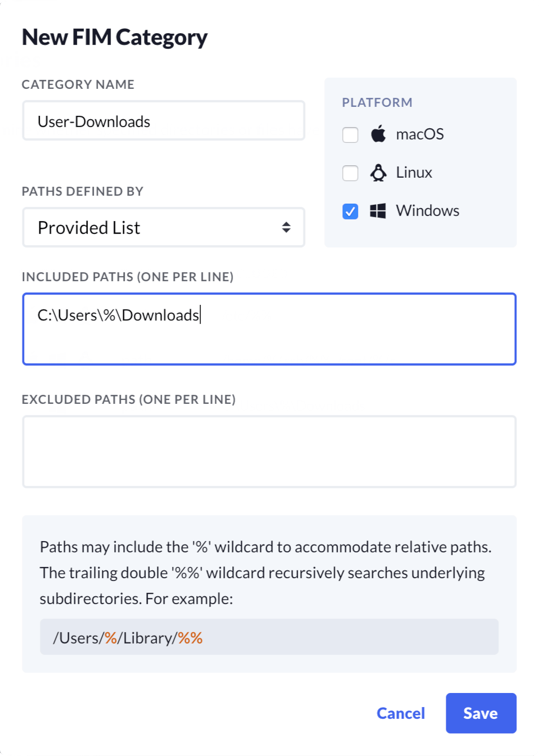Image resolution: width=539 pixels, height=756 pixels.
Task: Cancel the new FIM category
Action: (400, 713)
